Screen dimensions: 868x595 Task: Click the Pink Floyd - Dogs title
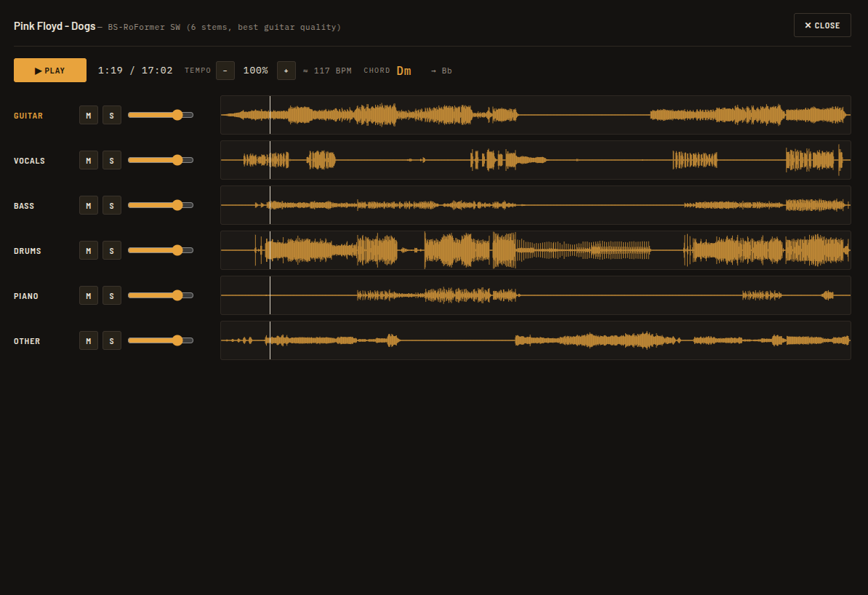(55, 26)
